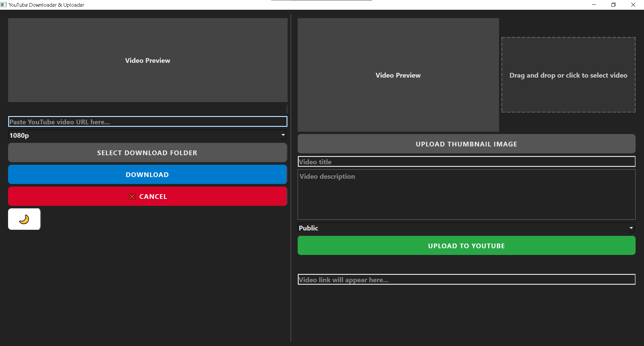This screenshot has width=644, height=346.
Task: Close the YouTube Downloader & Uploader window
Action: 633,5
